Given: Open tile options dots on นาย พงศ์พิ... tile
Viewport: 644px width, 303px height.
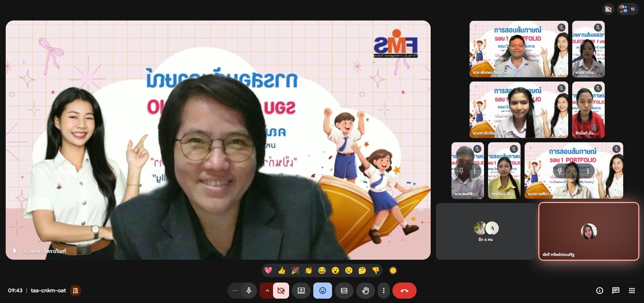Looking at the screenshot, I should (x=475, y=171).
